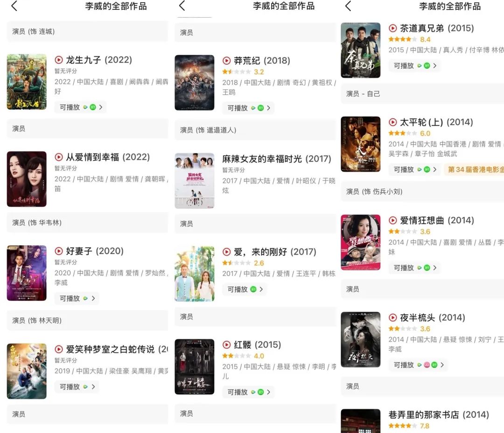Tap the middle panel back arrow
This screenshot has width=504, height=433.
point(182,6)
